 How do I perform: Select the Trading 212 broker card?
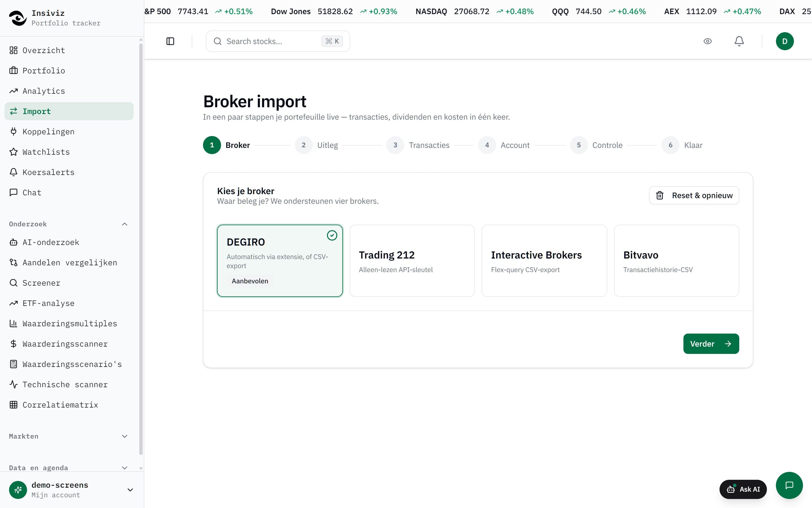(412, 261)
